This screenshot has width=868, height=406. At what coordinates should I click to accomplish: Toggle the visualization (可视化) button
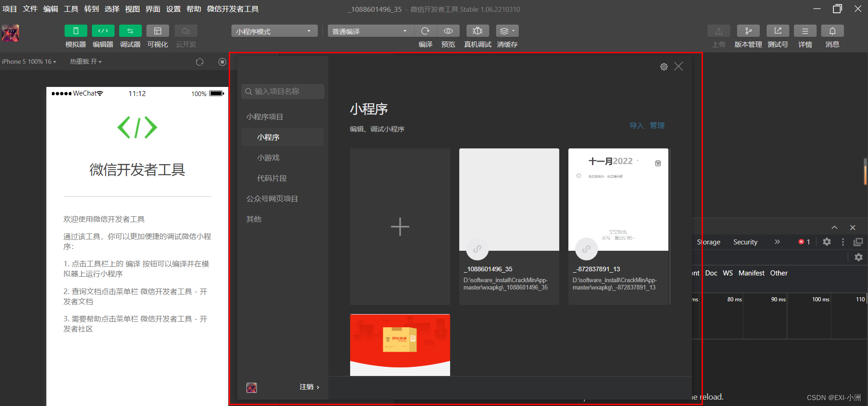(158, 31)
